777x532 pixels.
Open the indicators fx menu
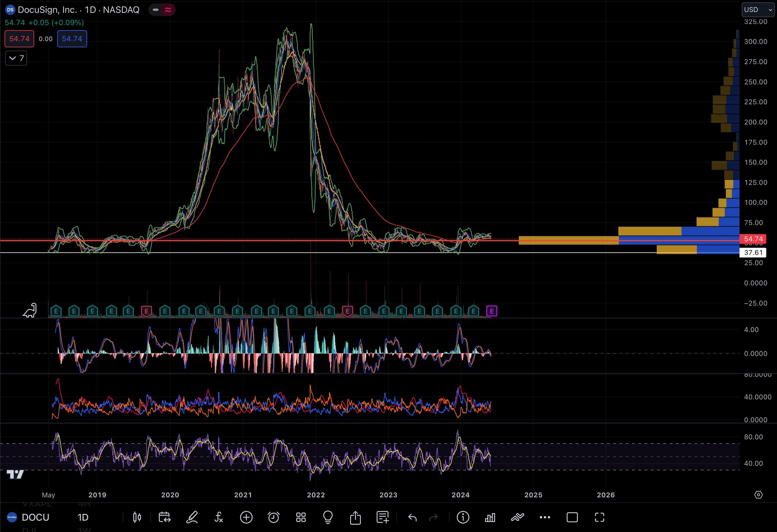tap(219, 517)
